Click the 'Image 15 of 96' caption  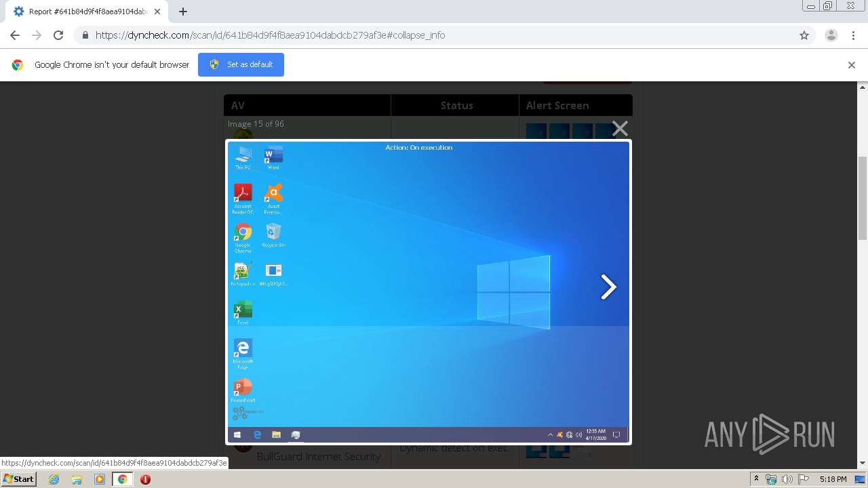pyautogui.click(x=256, y=124)
